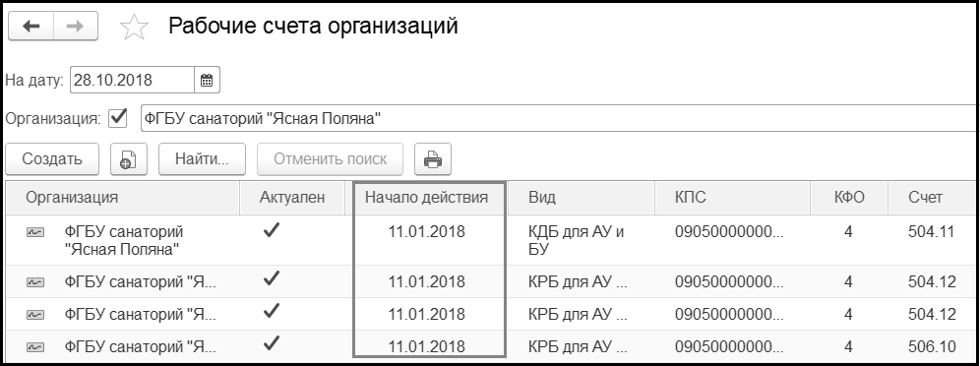Sort by the Счет column header
This screenshot has width=980, height=366.
tap(926, 198)
